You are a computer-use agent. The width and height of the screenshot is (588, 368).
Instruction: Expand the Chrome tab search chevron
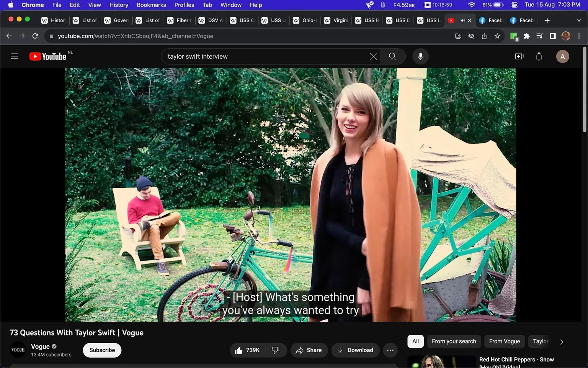(579, 20)
